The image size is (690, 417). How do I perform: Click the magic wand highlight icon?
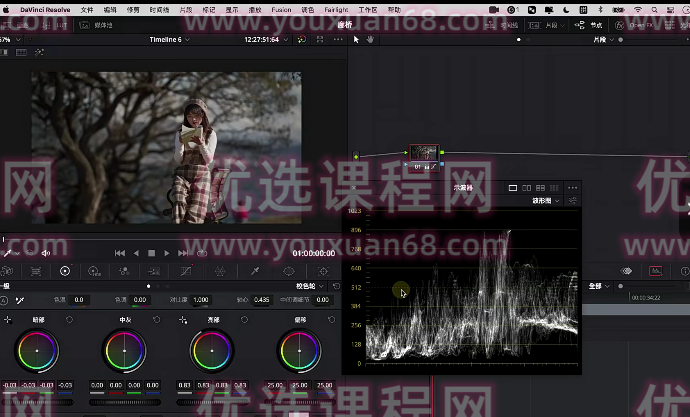39,53
